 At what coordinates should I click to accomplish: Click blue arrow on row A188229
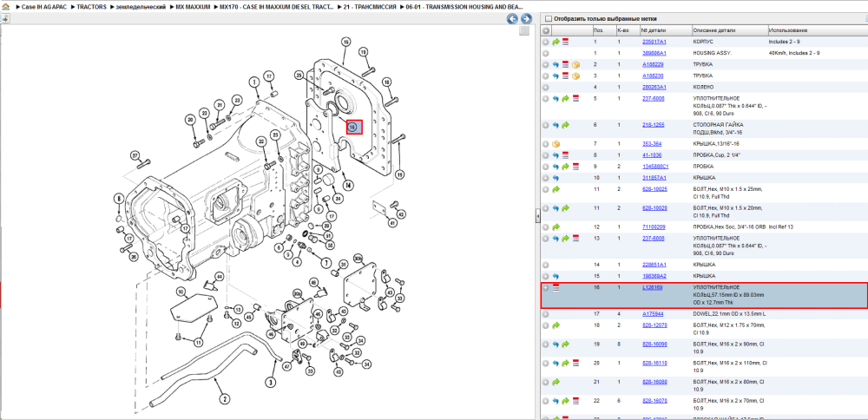[x=556, y=64]
